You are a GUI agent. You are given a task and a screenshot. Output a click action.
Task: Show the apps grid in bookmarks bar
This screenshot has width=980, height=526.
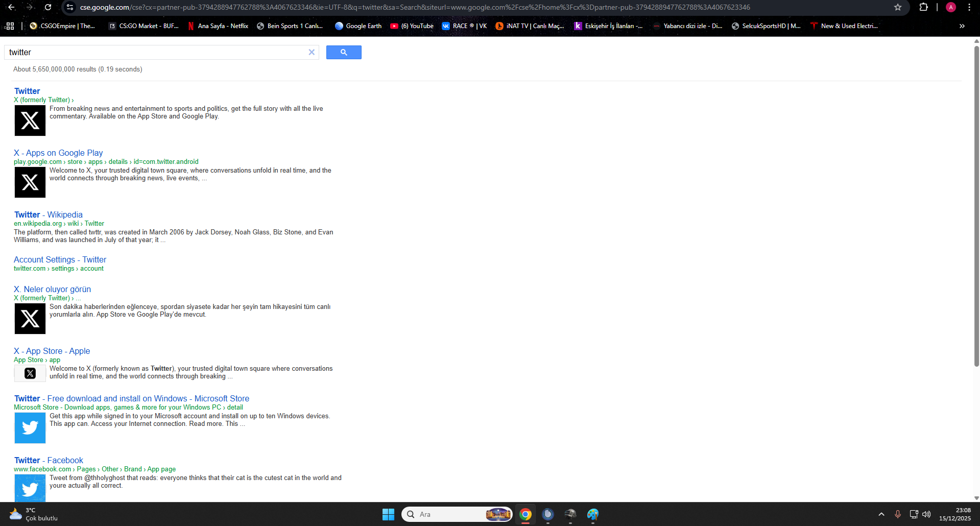coord(10,26)
